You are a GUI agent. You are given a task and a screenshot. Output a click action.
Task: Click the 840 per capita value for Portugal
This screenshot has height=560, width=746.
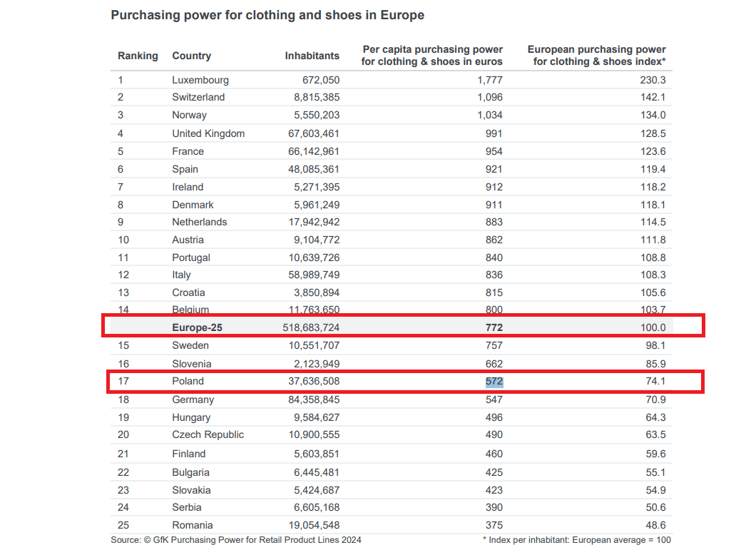pyautogui.click(x=494, y=258)
